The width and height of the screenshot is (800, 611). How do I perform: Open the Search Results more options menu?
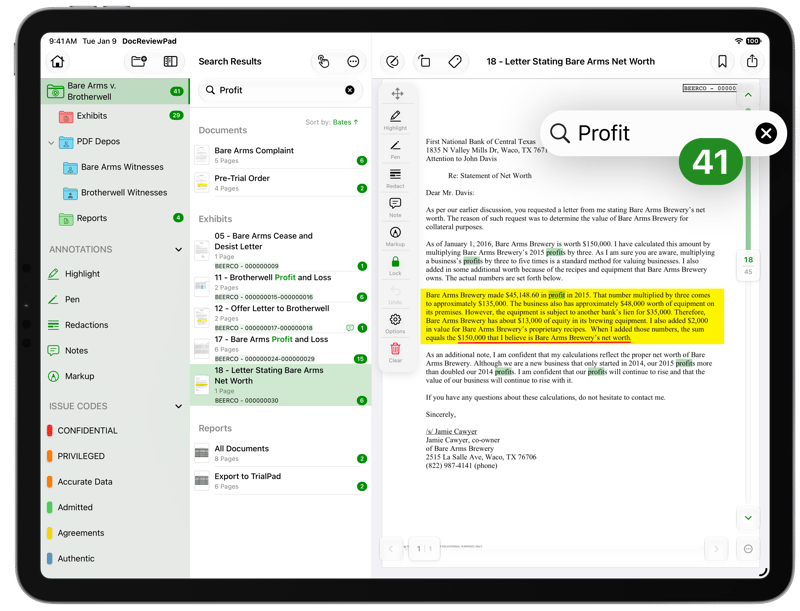[353, 62]
